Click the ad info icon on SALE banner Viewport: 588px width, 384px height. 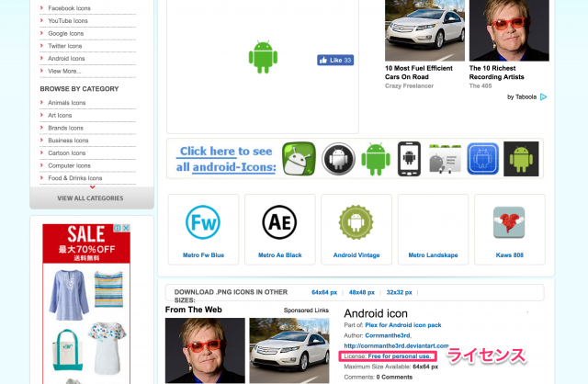tap(118, 228)
